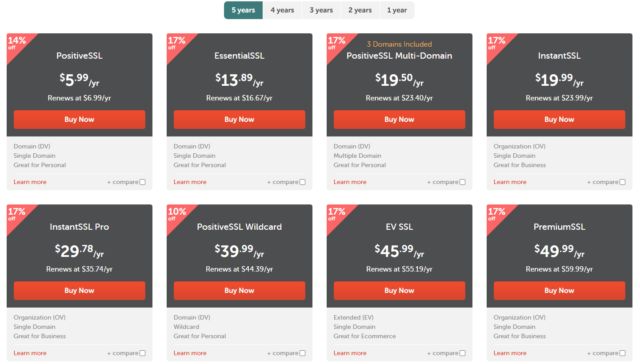Switch to the 2 years tab
Screen dimensions: 640x364
(360, 10)
